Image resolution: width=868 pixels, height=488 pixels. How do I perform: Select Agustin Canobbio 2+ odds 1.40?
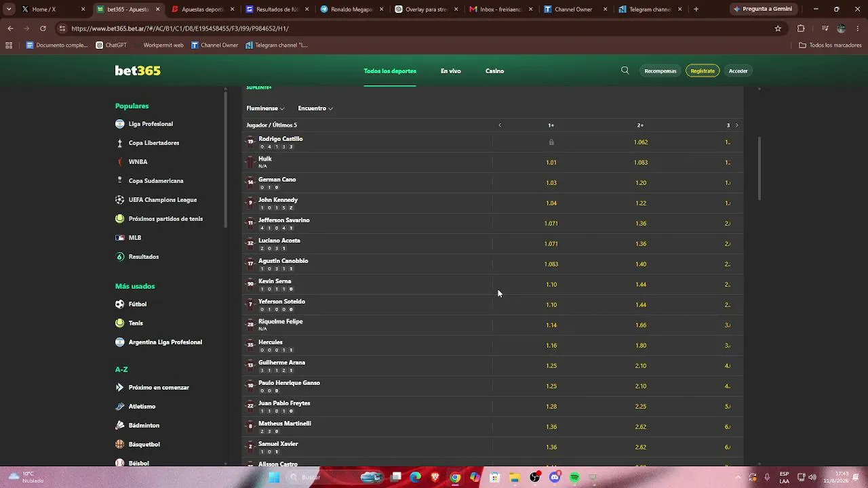[x=641, y=264]
